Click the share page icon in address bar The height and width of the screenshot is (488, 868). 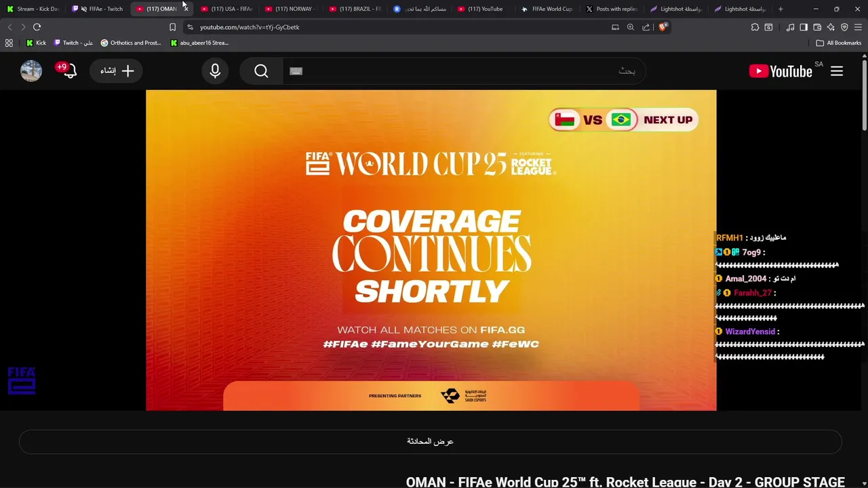point(646,27)
